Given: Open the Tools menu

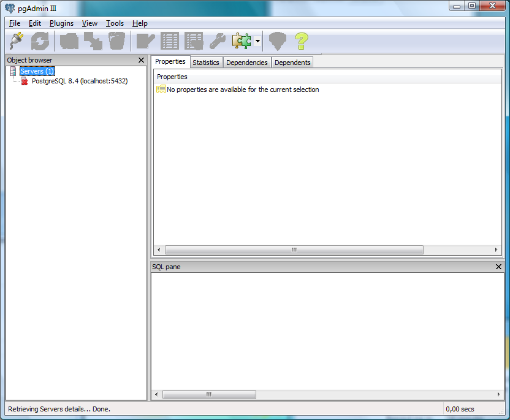Looking at the screenshot, I should (x=115, y=23).
